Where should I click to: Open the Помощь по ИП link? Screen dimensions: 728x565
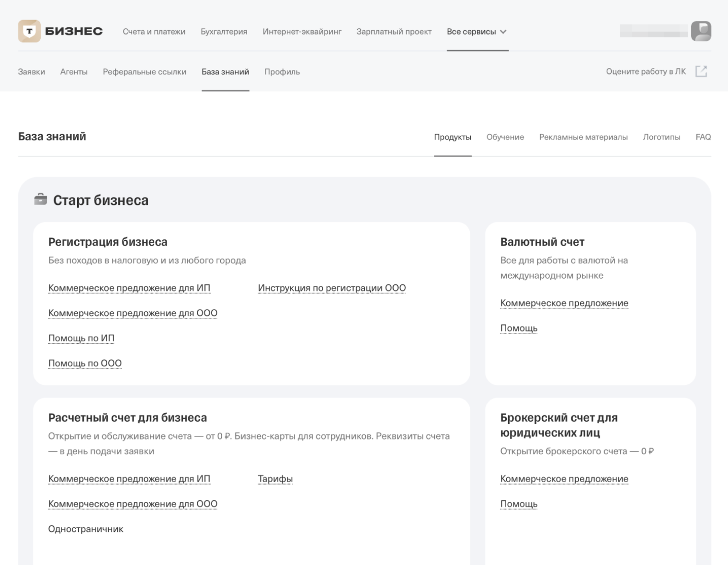81,338
